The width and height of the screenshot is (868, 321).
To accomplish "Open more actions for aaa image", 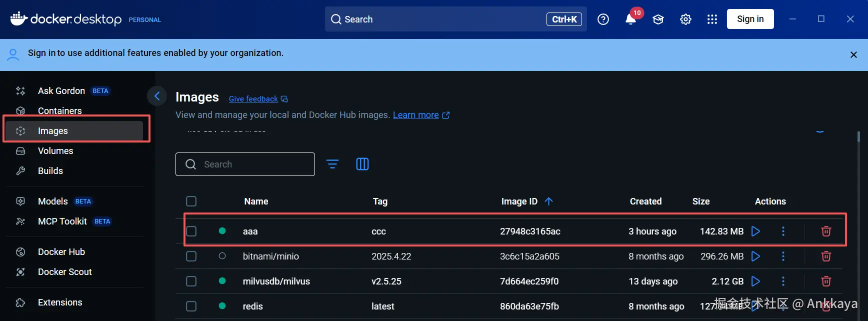I will click(783, 231).
